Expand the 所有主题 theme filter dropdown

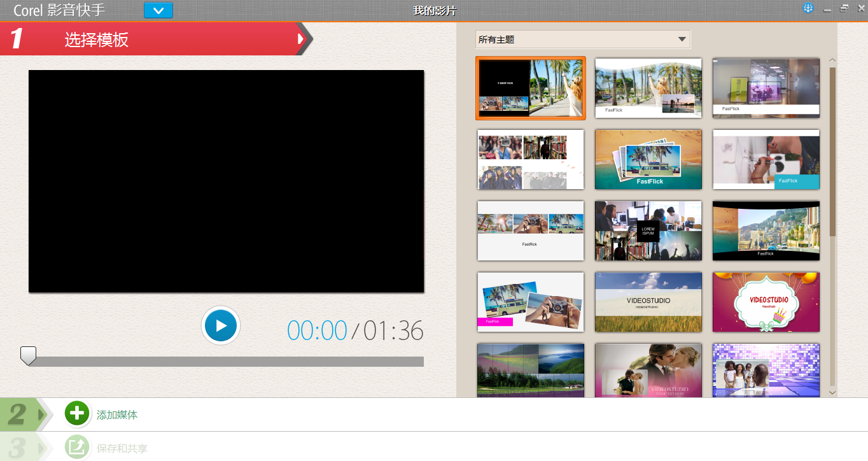(682, 39)
